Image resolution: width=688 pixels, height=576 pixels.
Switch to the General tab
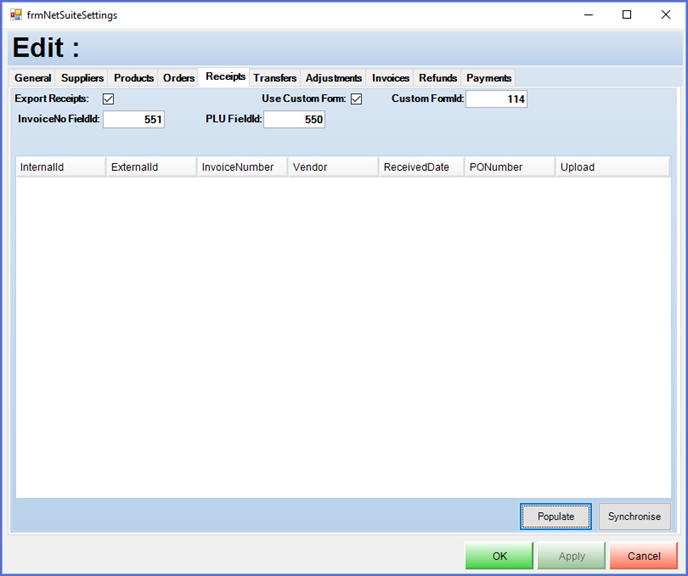33,78
